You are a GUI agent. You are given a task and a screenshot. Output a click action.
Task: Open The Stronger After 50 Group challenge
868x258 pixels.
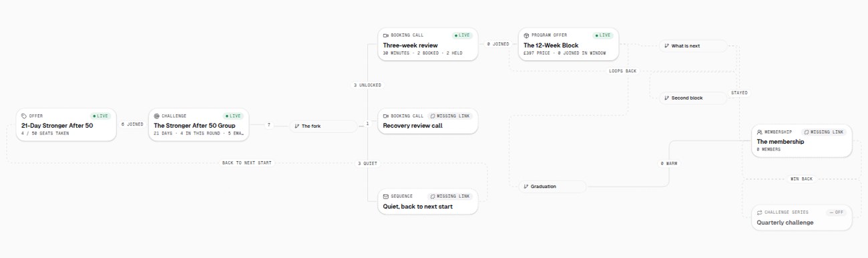tap(195, 125)
